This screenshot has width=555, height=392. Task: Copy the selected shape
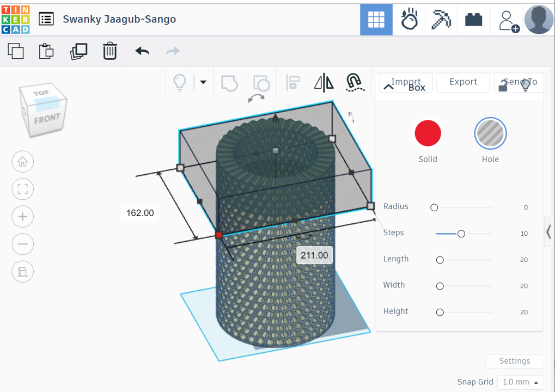(16, 51)
